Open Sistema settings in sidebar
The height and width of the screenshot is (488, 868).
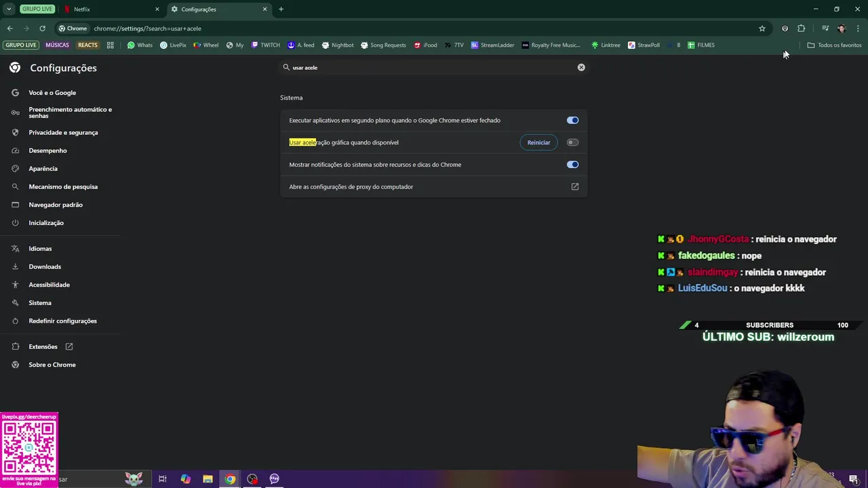click(x=40, y=303)
